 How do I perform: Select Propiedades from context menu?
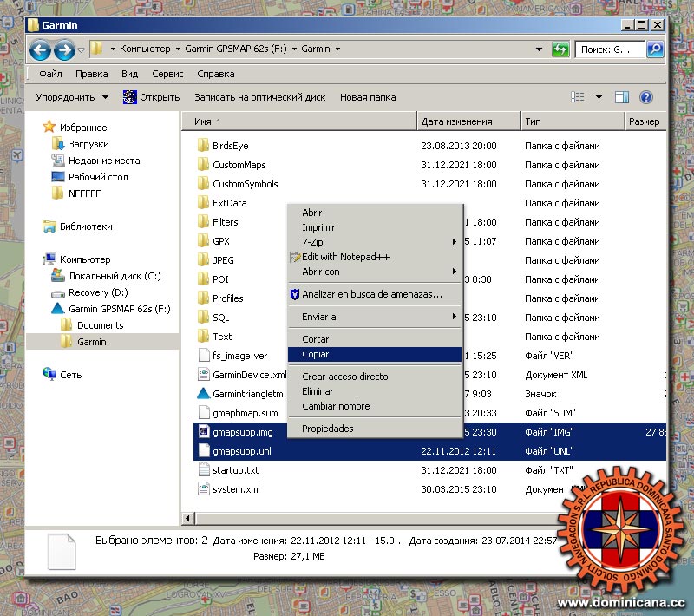[x=327, y=429]
